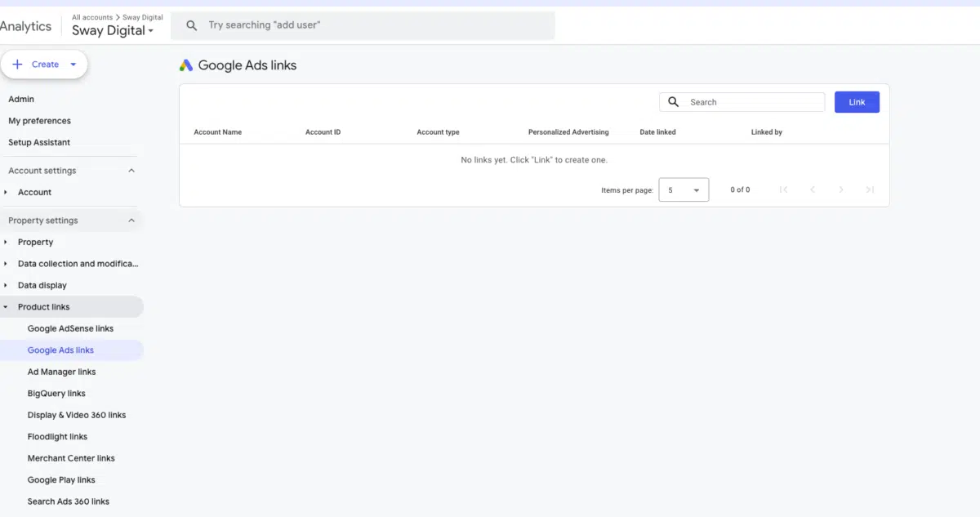Open My preferences
The height and width of the screenshot is (517, 980).
point(39,121)
